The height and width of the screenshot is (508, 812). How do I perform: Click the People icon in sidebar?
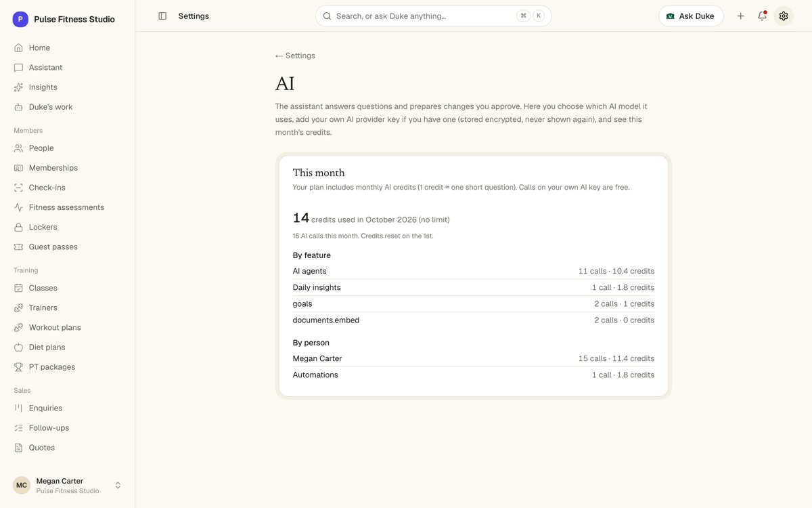(x=18, y=148)
